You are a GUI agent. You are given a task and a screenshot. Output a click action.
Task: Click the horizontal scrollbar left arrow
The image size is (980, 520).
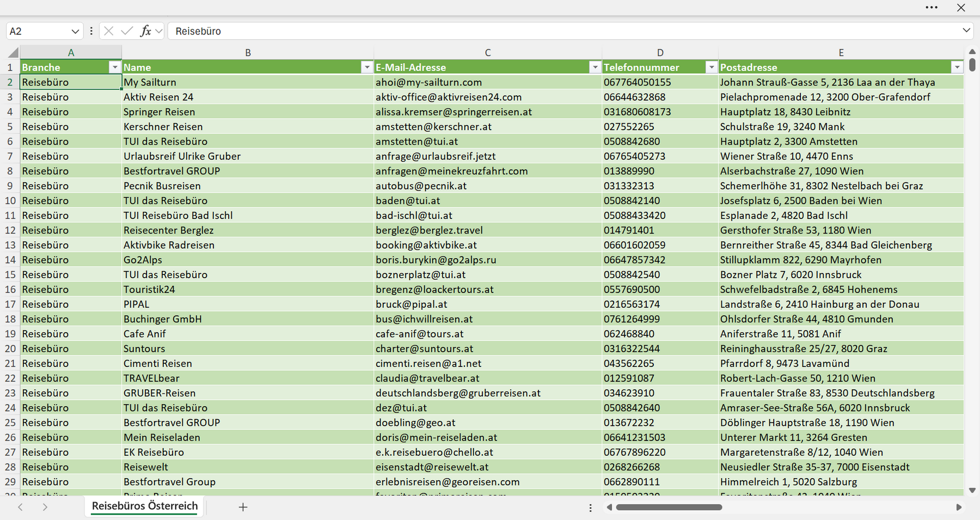pos(609,507)
